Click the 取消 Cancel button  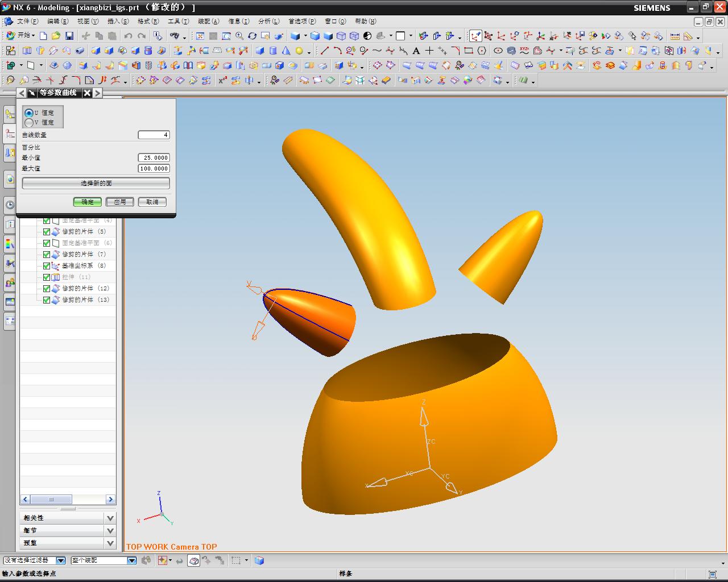pyautogui.click(x=152, y=202)
